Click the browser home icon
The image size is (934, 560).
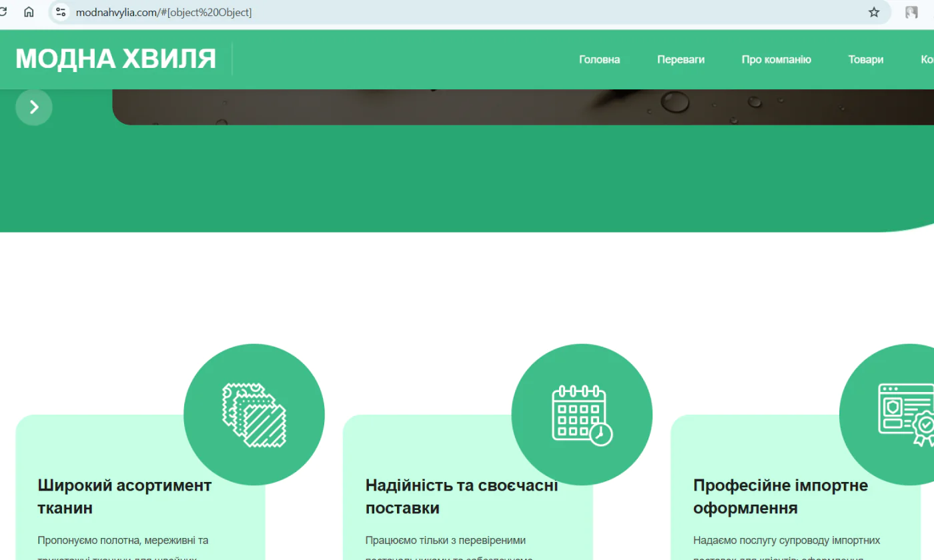pyautogui.click(x=29, y=12)
